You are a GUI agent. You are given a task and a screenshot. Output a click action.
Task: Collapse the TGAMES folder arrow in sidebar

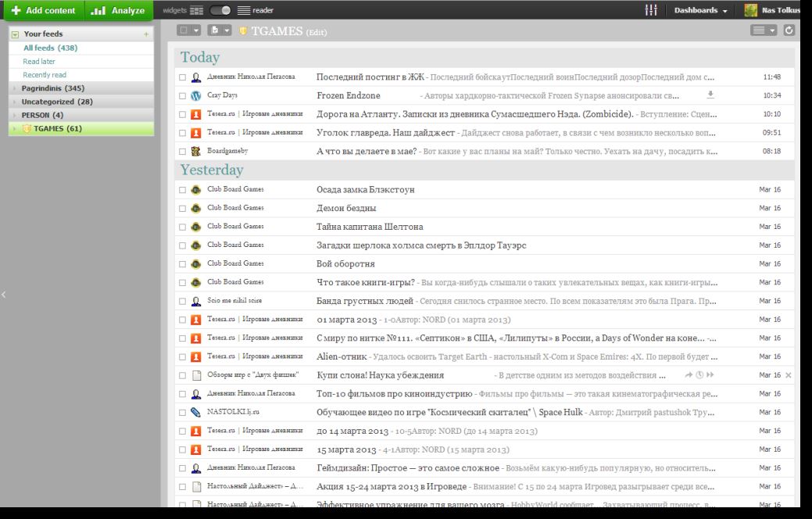pyautogui.click(x=15, y=129)
